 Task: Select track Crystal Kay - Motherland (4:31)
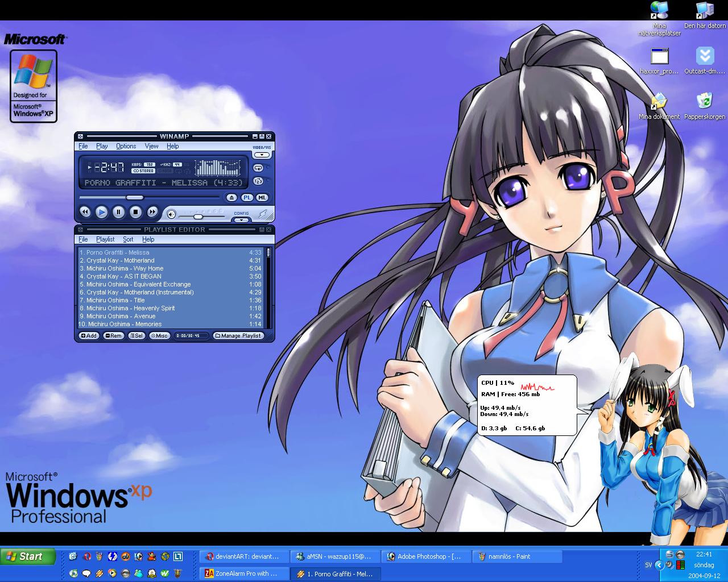(x=170, y=260)
